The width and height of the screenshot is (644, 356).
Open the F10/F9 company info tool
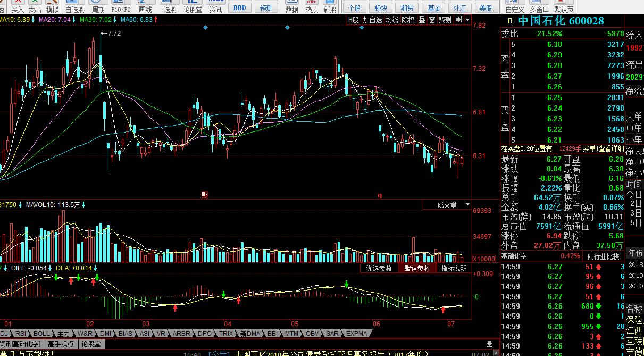tap(121, 6)
